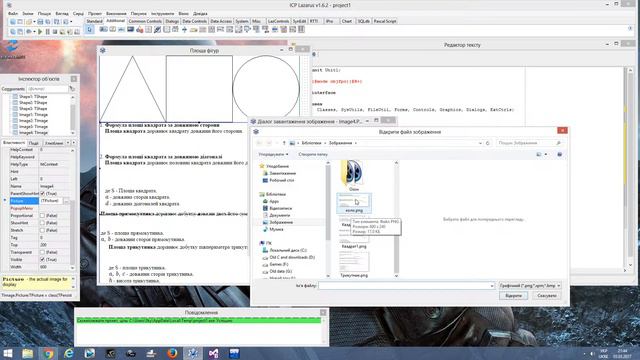The height and width of the screenshot is (360, 640).
Task: Select Image1: TImage in component tree
Action: 33,115
